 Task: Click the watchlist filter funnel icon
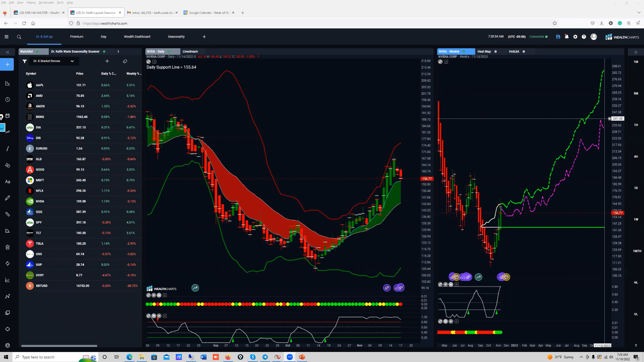24,61
